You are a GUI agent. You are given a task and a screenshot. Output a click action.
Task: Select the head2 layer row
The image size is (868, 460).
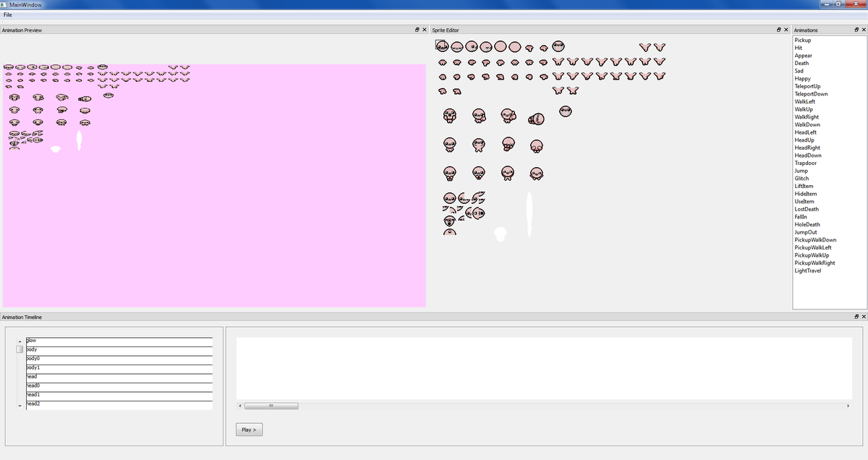119,405
